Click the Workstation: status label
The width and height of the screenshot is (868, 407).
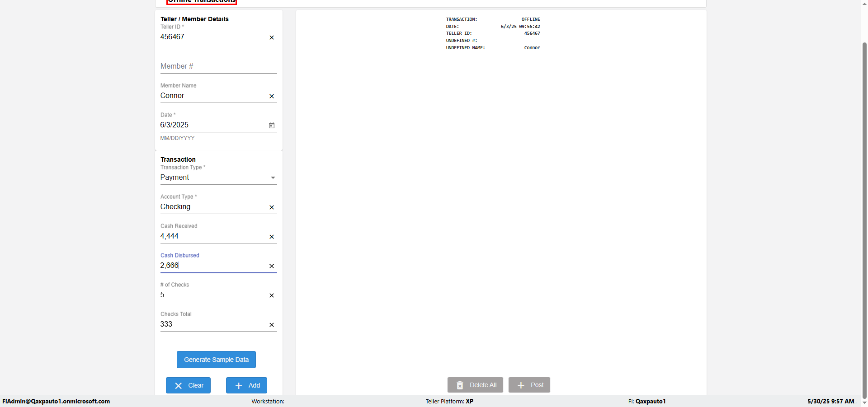tap(268, 401)
